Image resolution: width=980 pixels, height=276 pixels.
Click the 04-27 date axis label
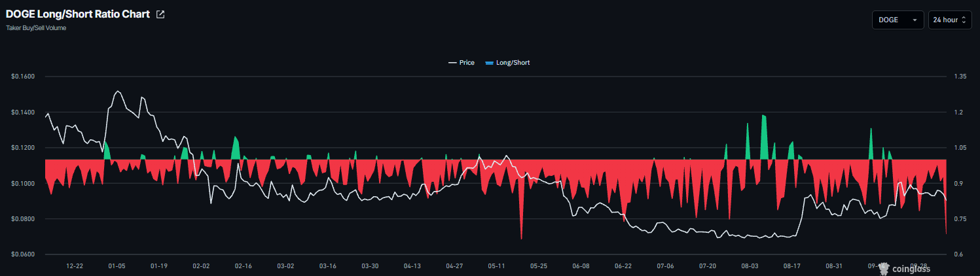tap(454, 266)
